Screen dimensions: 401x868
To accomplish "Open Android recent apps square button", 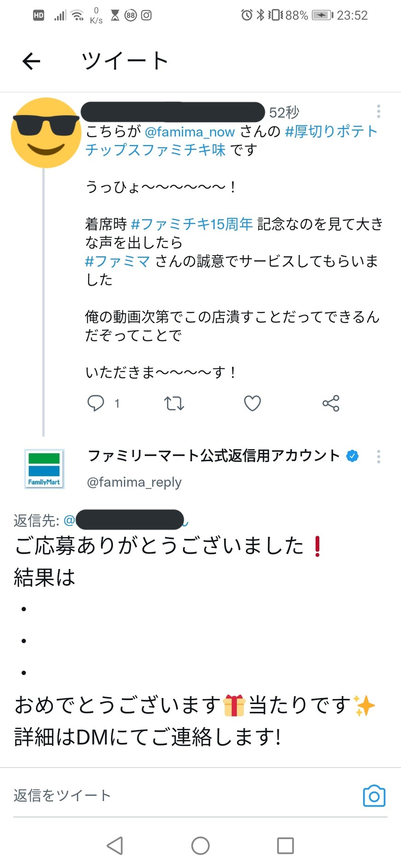I will click(285, 845).
